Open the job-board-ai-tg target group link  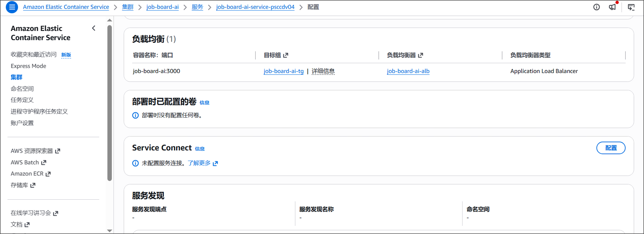(284, 71)
